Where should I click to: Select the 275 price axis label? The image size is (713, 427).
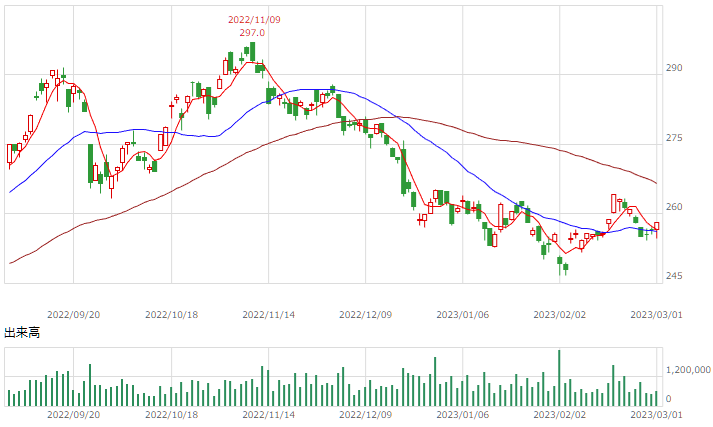[674, 138]
